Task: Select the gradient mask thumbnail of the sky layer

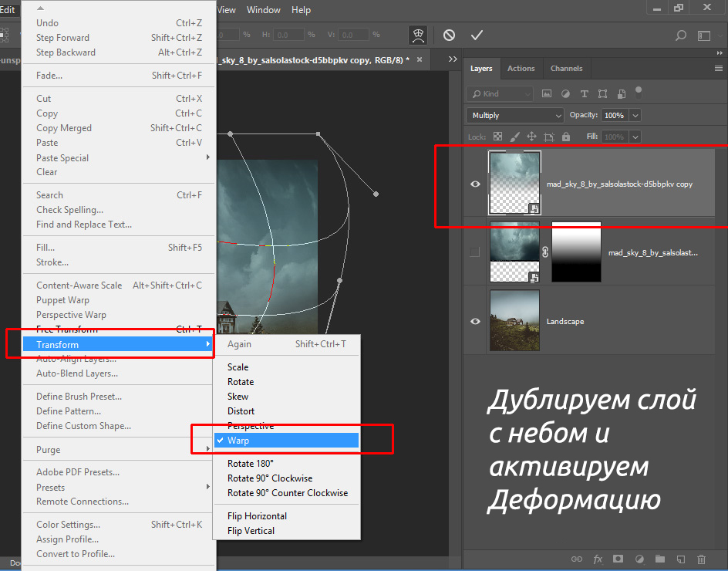Action: click(576, 252)
